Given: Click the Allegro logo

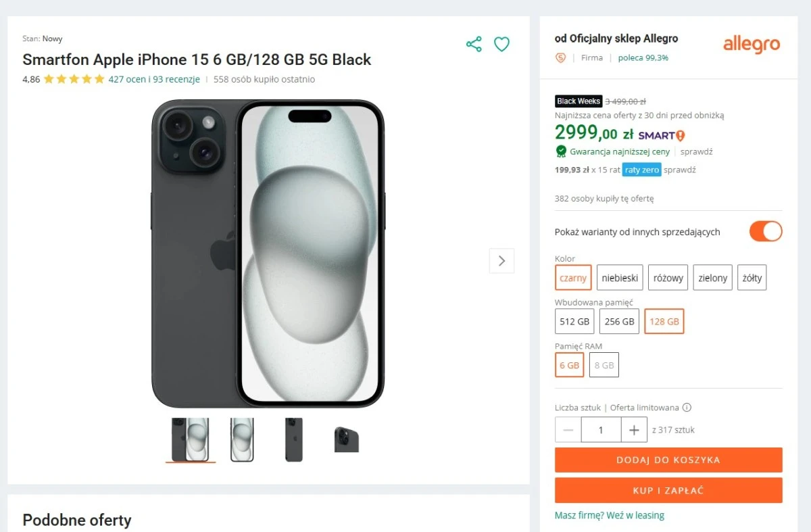Looking at the screenshot, I should pyautogui.click(x=751, y=45).
